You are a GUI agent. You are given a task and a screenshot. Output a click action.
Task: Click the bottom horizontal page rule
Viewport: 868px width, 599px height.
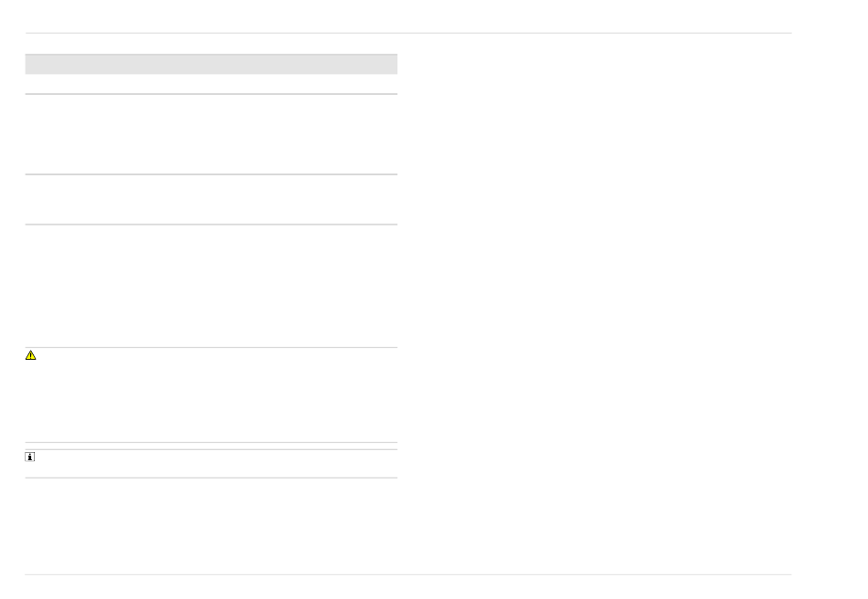pos(408,574)
